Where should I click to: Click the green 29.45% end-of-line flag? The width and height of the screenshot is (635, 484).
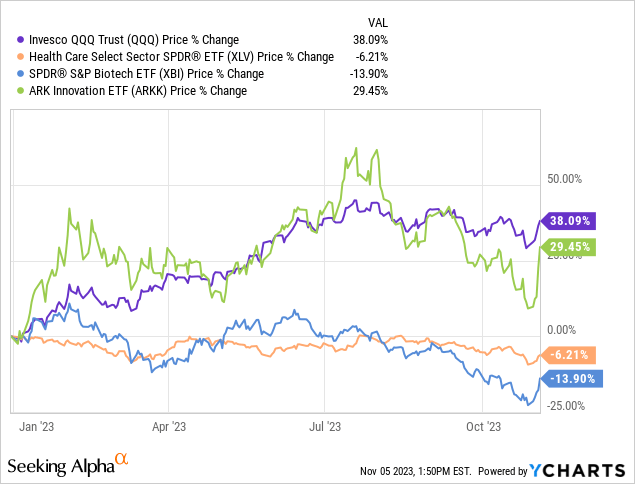(569, 246)
